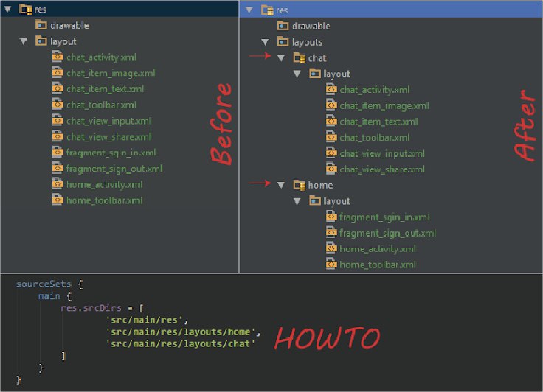The height and width of the screenshot is (392, 543).
Task: Click 'src/main/res/layouts/chat' string in code
Action: click(181, 344)
